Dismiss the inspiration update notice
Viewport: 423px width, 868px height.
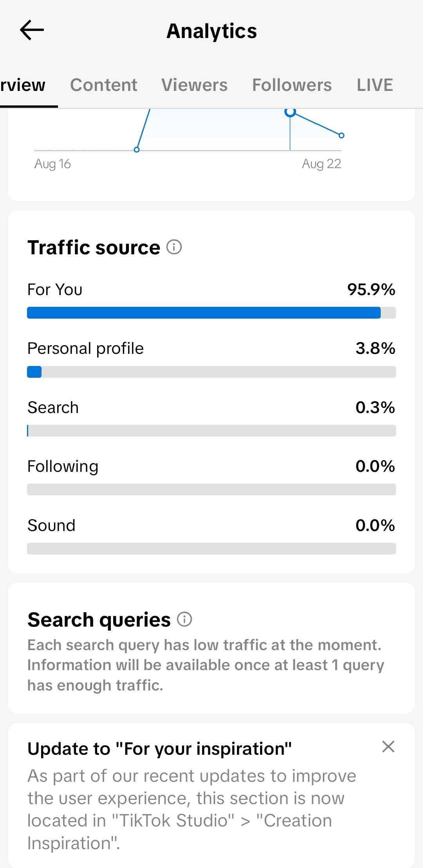(388, 747)
